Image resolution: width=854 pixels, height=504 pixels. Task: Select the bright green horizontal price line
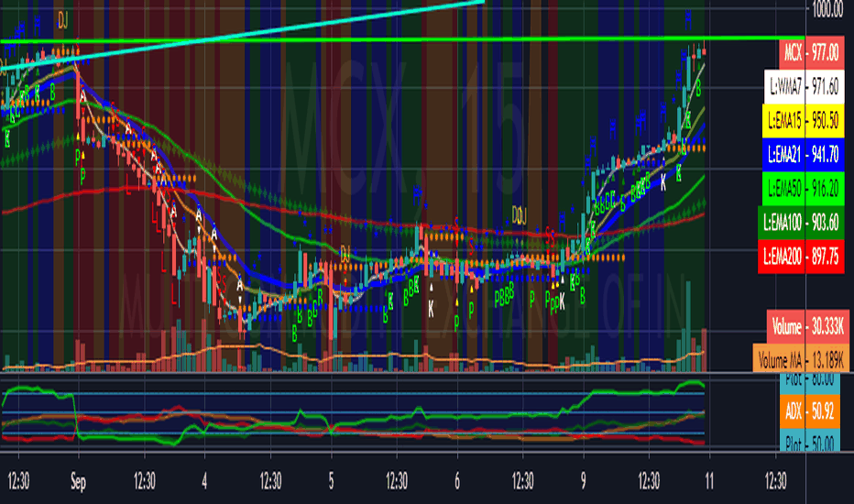403,39
